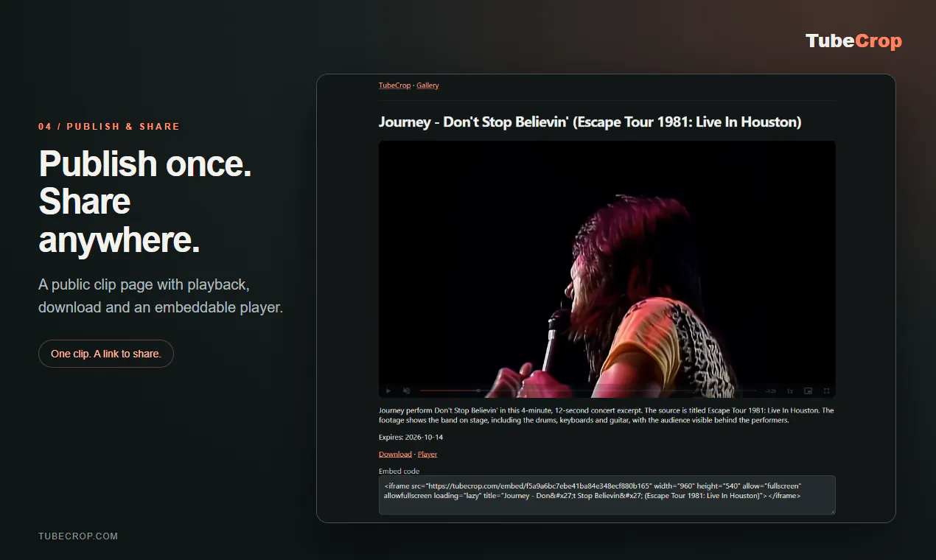Play the Journey concert video

[x=388, y=391]
